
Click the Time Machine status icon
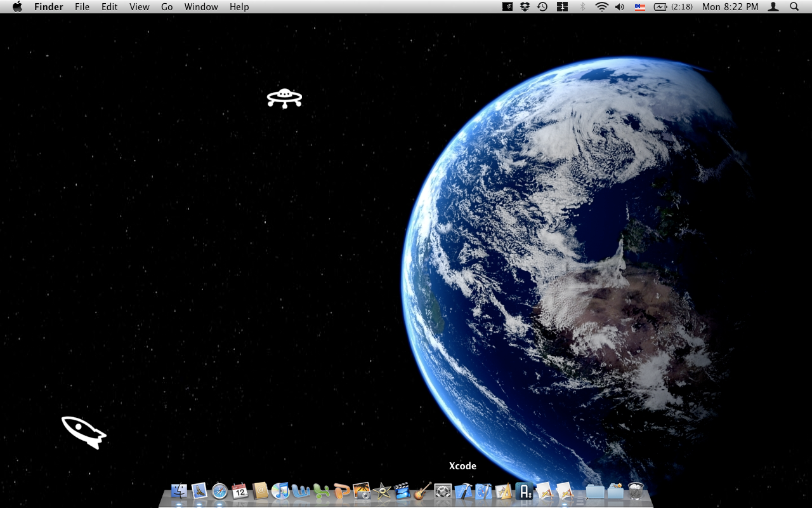[x=542, y=7]
